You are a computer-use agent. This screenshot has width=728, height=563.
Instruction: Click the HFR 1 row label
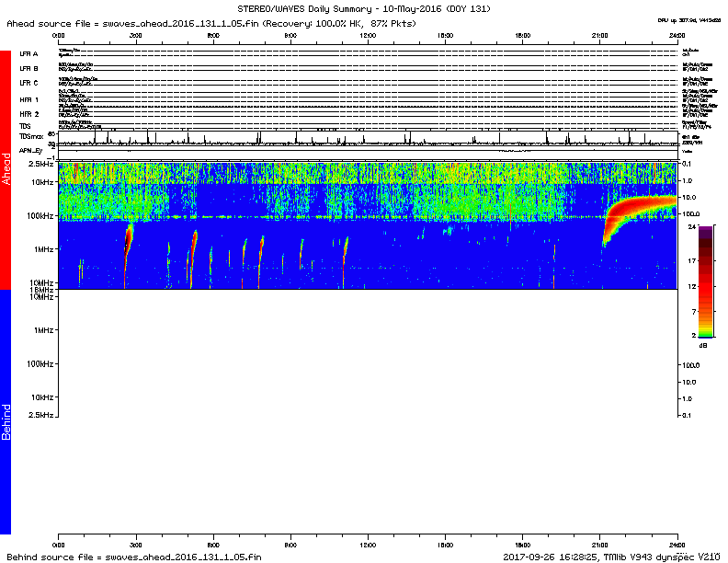coord(28,98)
